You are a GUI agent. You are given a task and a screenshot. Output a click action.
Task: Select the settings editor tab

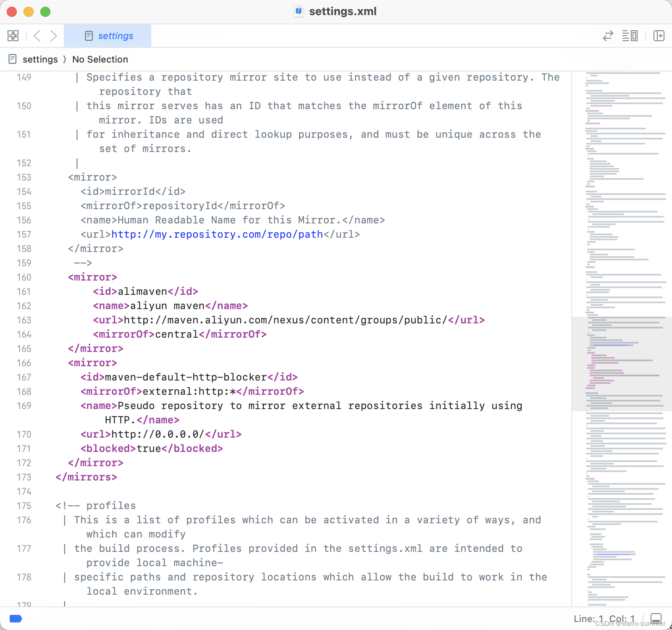[108, 36]
